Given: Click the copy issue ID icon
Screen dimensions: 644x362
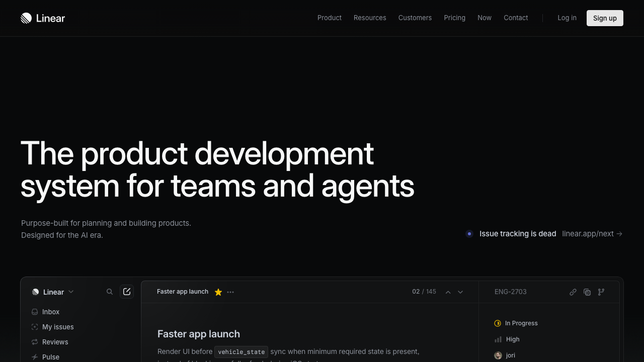Looking at the screenshot, I should [x=587, y=292].
